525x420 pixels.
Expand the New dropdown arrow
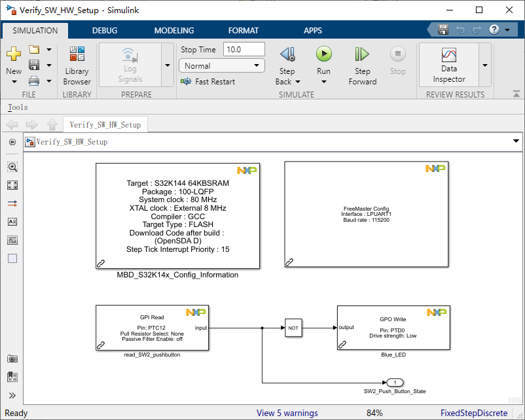tap(14, 82)
